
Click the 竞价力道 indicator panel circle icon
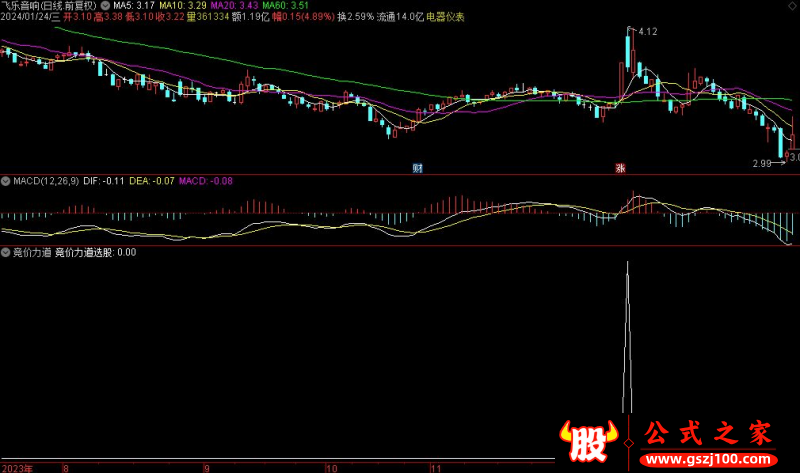pos(6,252)
